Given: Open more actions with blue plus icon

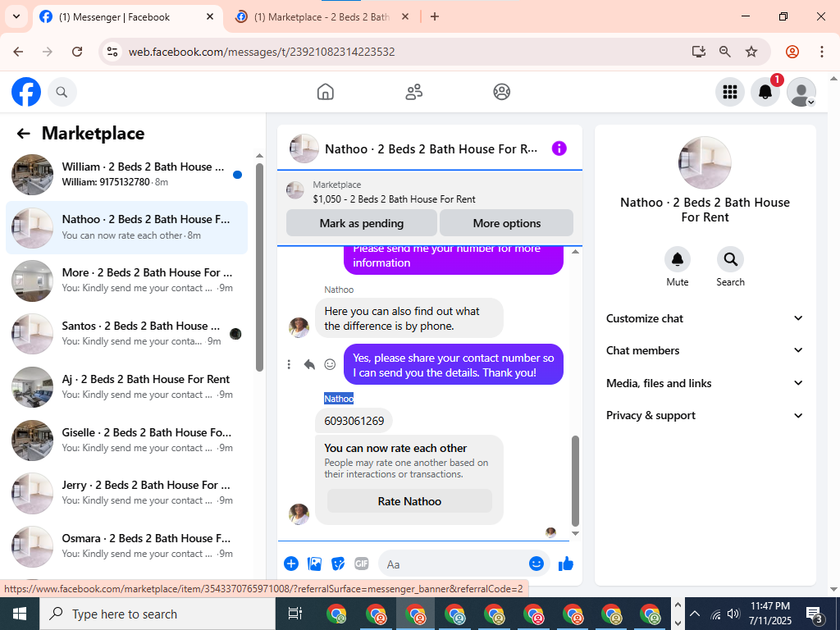Looking at the screenshot, I should tap(291, 564).
